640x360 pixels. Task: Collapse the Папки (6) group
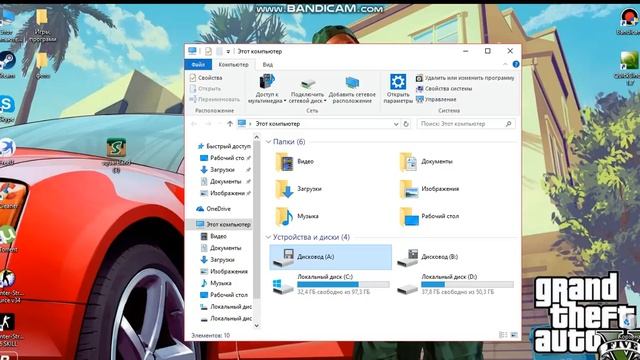click(268, 142)
